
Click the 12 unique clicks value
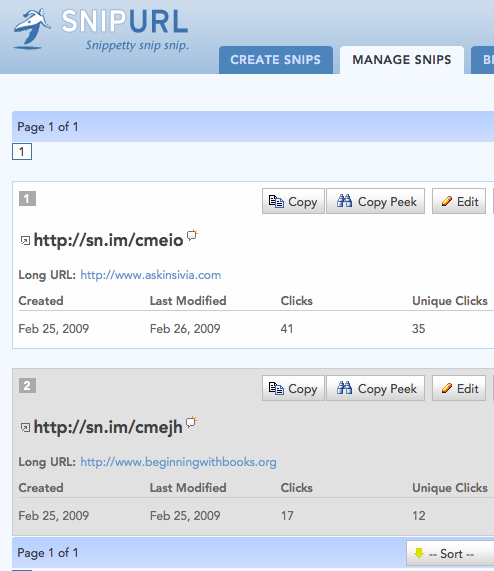(419, 516)
